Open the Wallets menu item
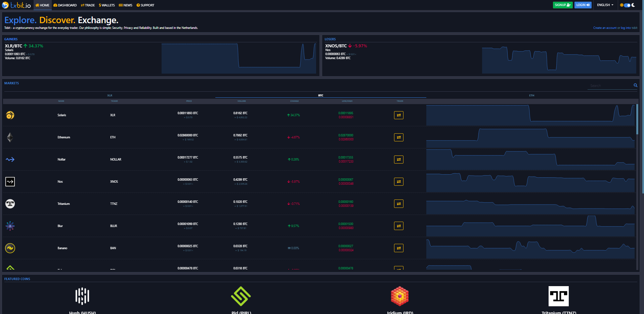The height and width of the screenshot is (314, 644). [107, 5]
